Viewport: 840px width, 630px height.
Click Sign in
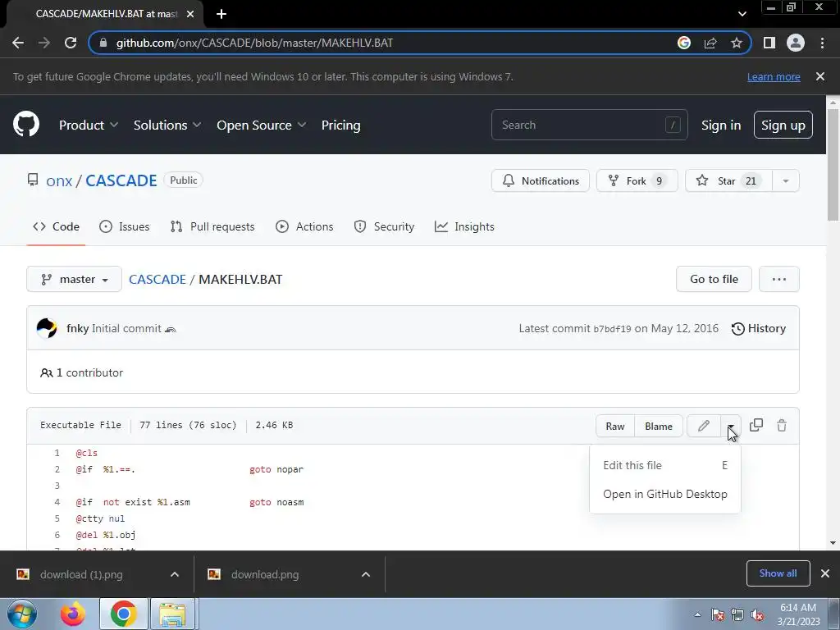pos(721,125)
